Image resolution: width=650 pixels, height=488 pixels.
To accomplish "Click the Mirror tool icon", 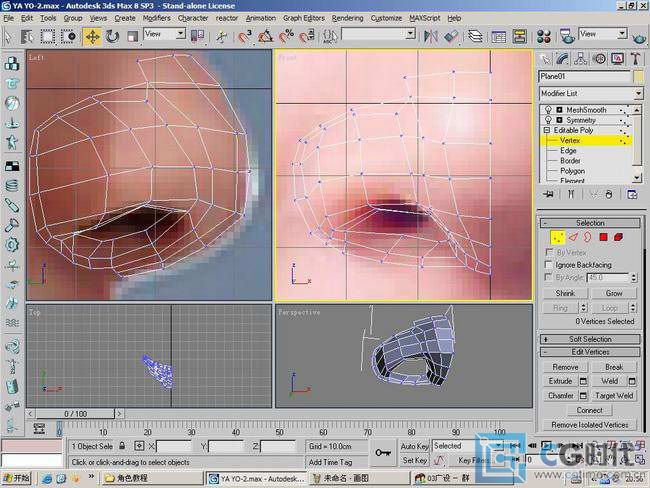I will (x=430, y=36).
